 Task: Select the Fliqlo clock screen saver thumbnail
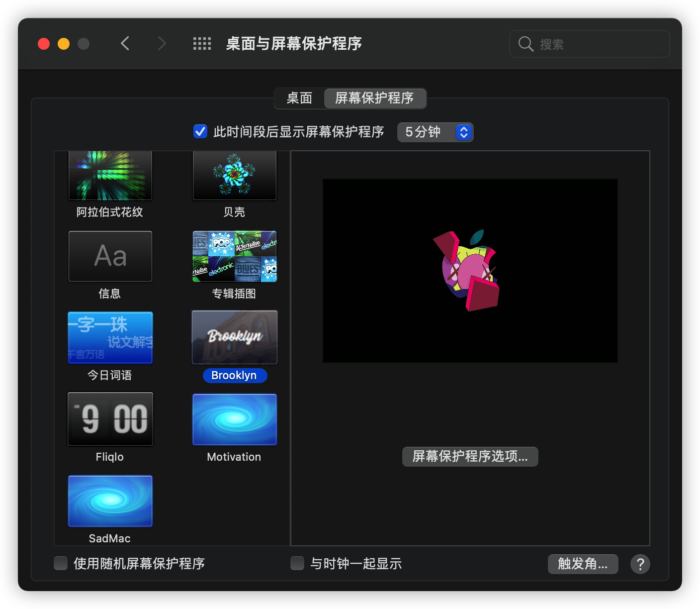point(110,419)
